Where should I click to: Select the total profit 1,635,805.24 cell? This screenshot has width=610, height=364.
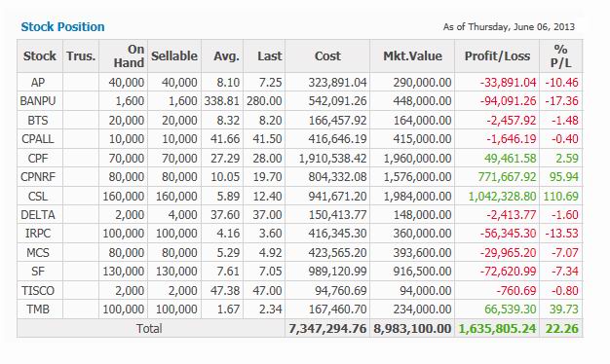click(498, 329)
